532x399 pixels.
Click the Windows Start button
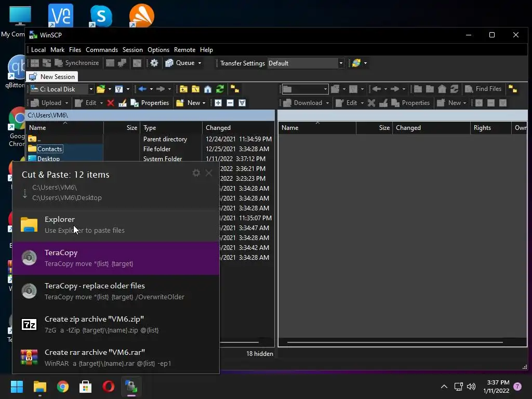pyautogui.click(x=17, y=387)
